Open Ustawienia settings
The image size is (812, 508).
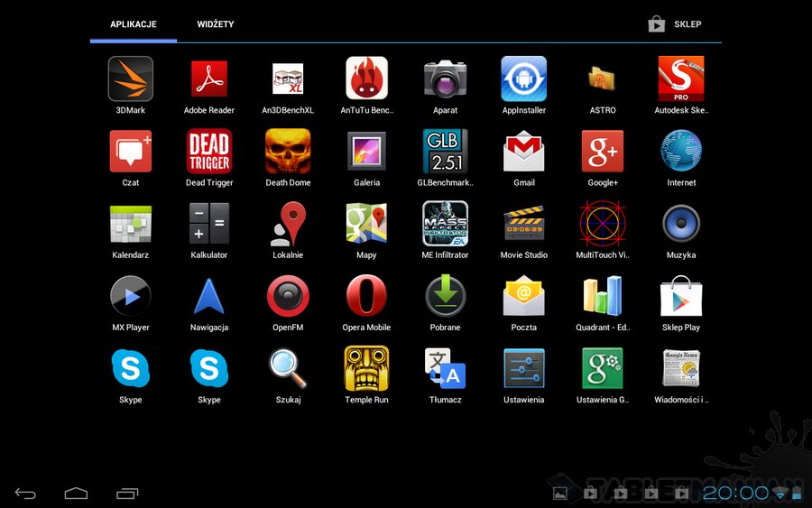tap(524, 368)
